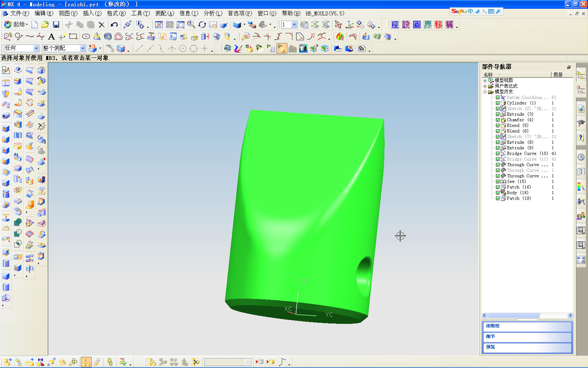Click the navigator horizontal scrollbar thumb
Viewport: 588px width, 368px height.
coord(513,315)
